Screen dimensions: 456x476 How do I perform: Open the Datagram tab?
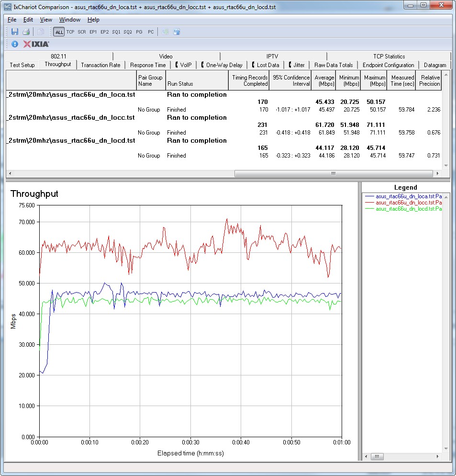point(435,65)
